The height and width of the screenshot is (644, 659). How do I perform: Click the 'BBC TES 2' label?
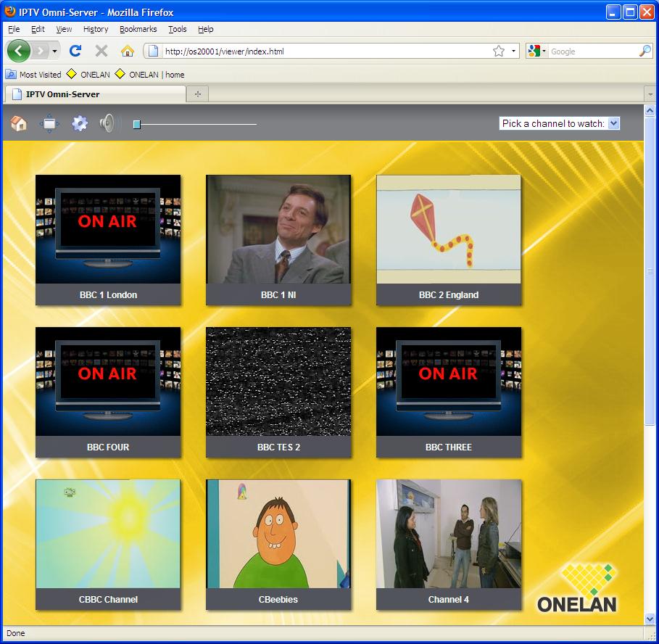[x=278, y=447]
